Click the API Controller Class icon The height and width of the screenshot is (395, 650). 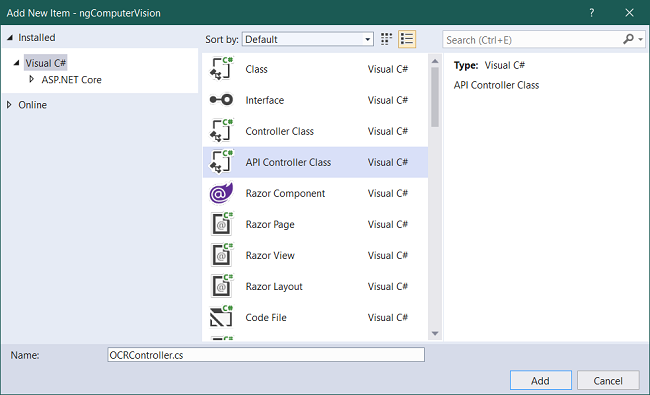pos(221,162)
